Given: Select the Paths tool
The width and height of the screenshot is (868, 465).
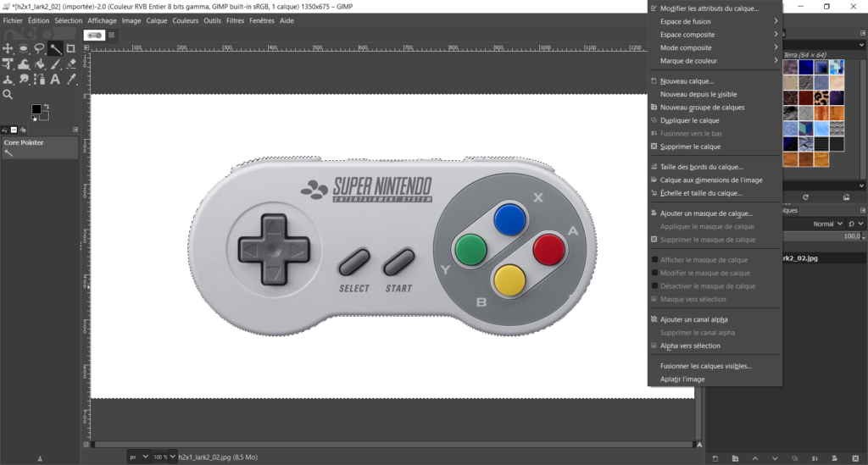Looking at the screenshot, I should click(39, 80).
